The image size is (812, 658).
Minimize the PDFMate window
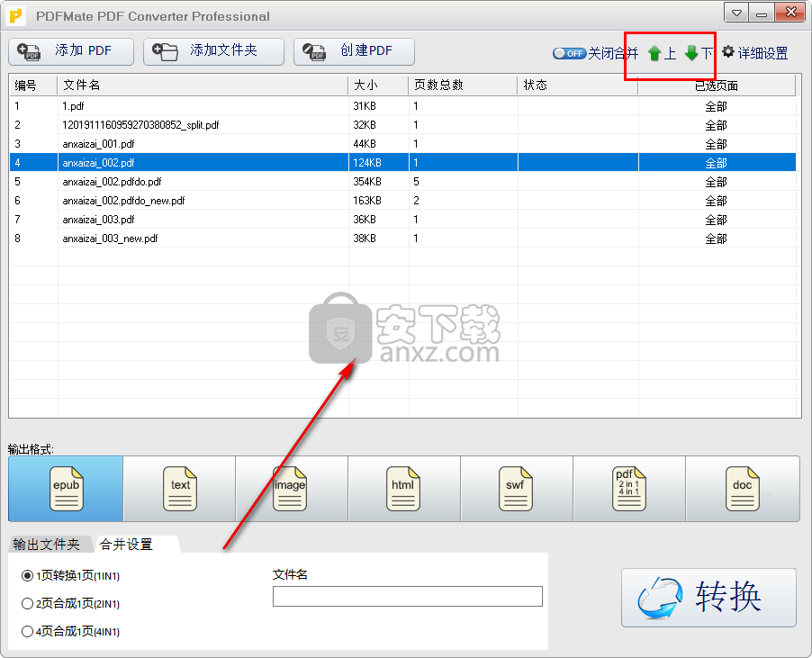pos(762,14)
